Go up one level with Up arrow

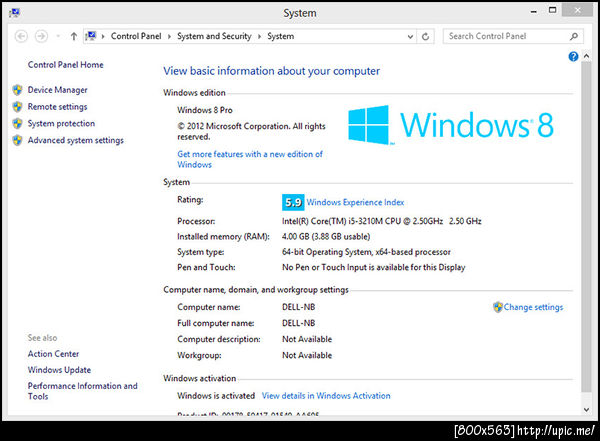click(73, 36)
